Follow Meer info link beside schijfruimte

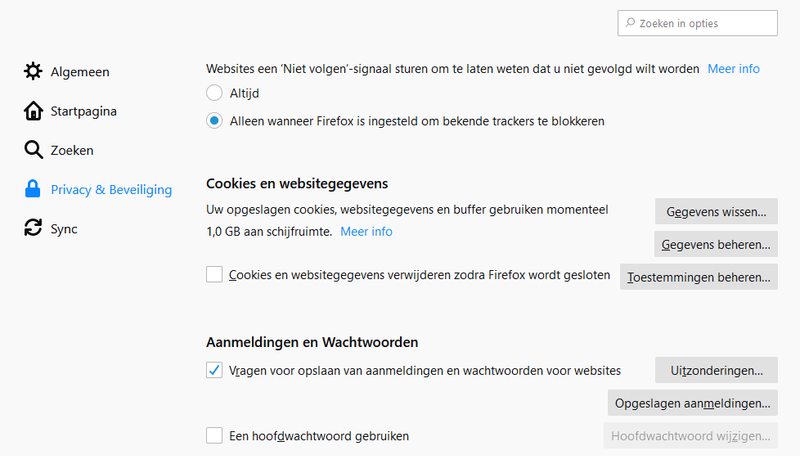[366, 232]
